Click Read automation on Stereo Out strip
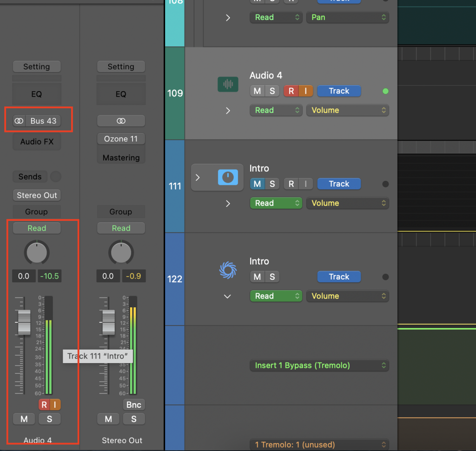This screenshot has height=451, width=476. coord(121,228)
